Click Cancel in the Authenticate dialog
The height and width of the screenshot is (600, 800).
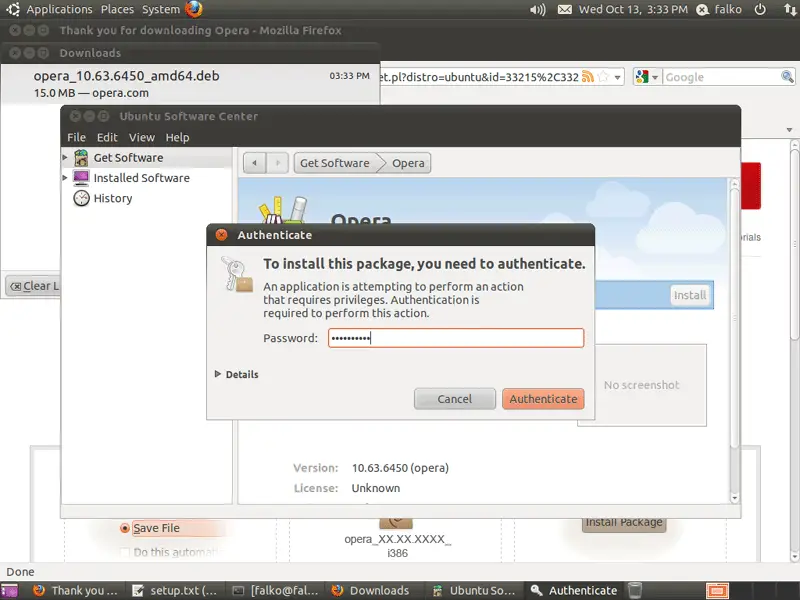click(x=455, y=399)
